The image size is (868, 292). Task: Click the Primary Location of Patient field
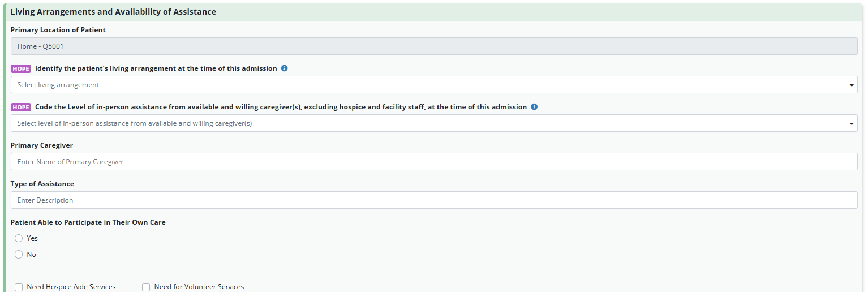click(x=434, y=46)
